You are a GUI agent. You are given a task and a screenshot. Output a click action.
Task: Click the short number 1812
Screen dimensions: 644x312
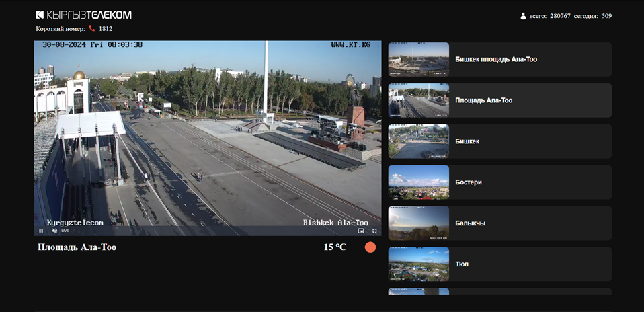(x=106, y=29)
